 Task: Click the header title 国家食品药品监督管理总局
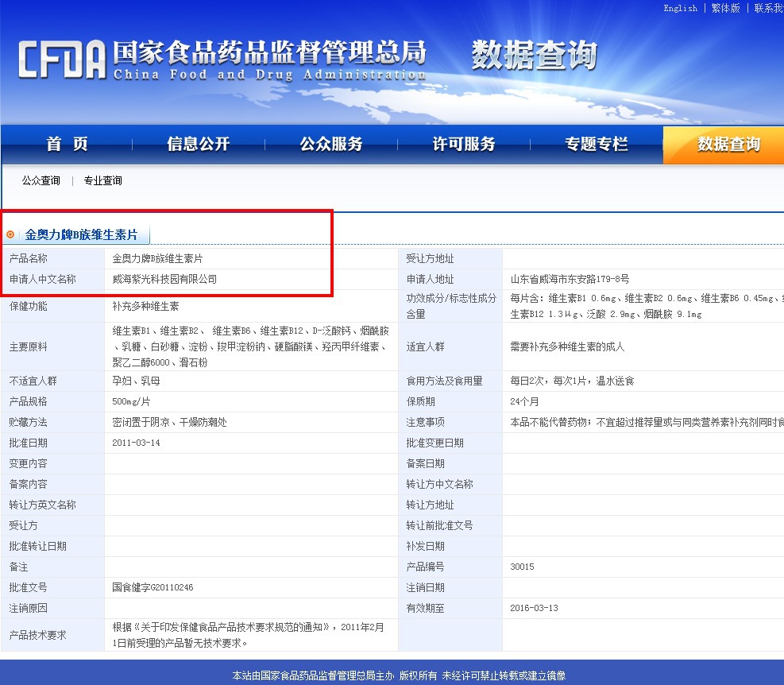269,52
